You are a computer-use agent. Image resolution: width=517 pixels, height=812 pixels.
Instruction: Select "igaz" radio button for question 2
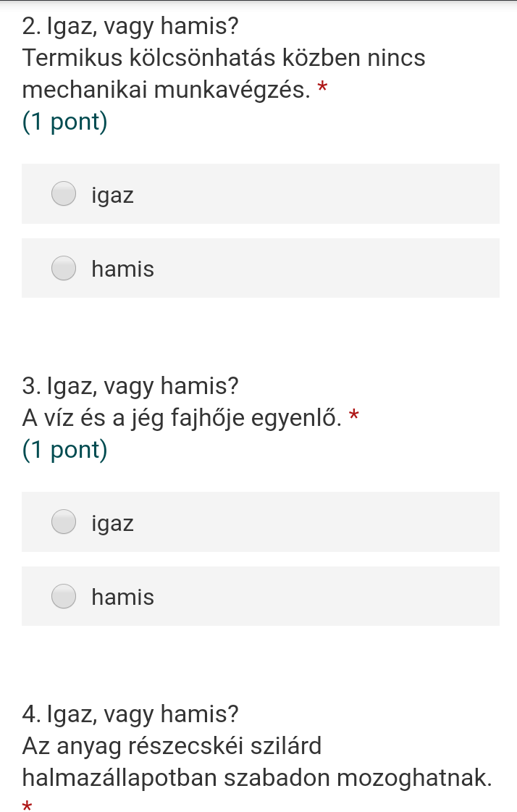pyautogui.click(x=64, y=194)
